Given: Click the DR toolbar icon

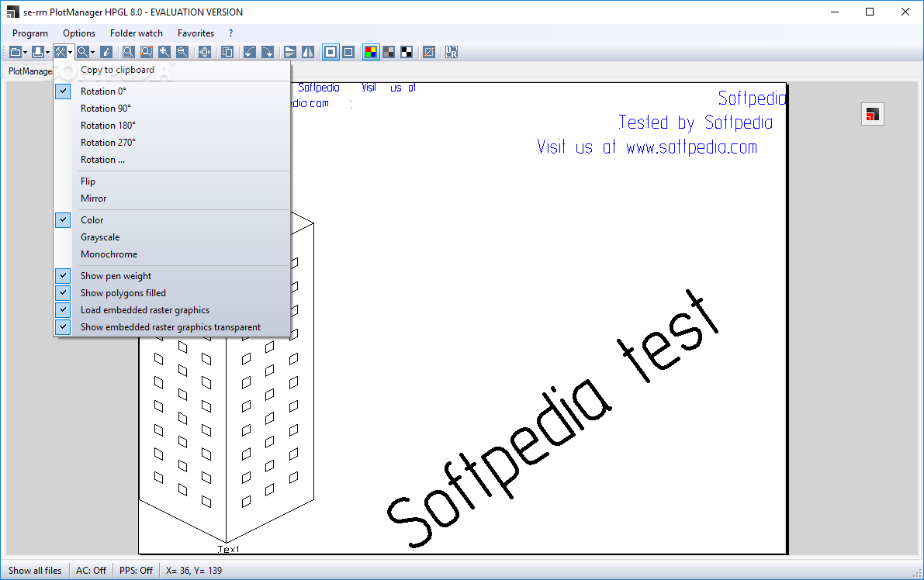Looking at the screenshot, I should (452, 53).
